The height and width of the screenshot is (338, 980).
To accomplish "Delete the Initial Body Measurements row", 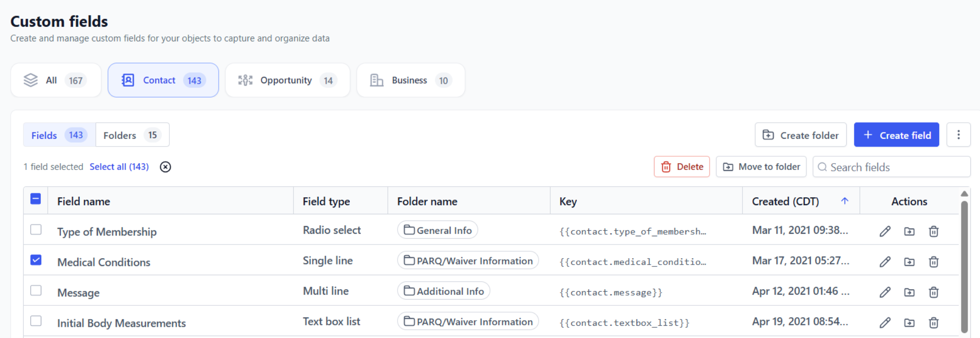I will coord(934,322).
